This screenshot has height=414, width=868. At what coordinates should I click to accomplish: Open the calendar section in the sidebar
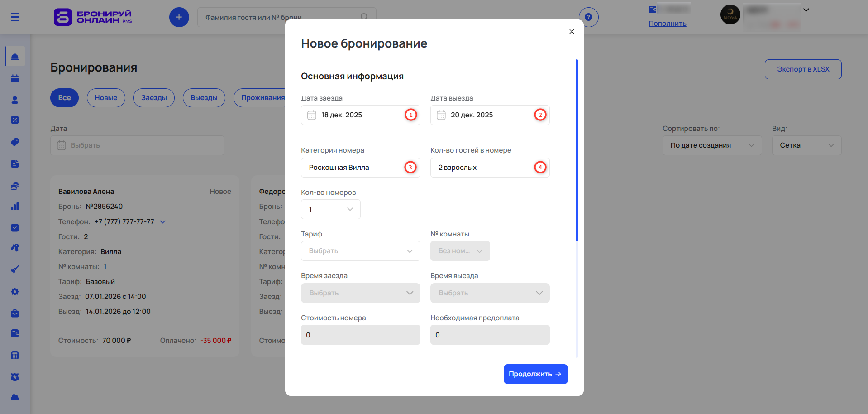[15, 78]
